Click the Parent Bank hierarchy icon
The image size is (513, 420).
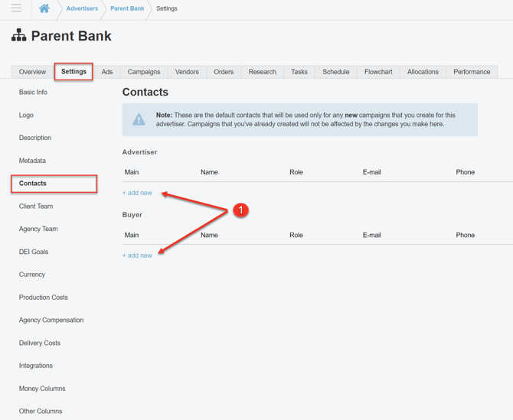(x=19, y=35)
